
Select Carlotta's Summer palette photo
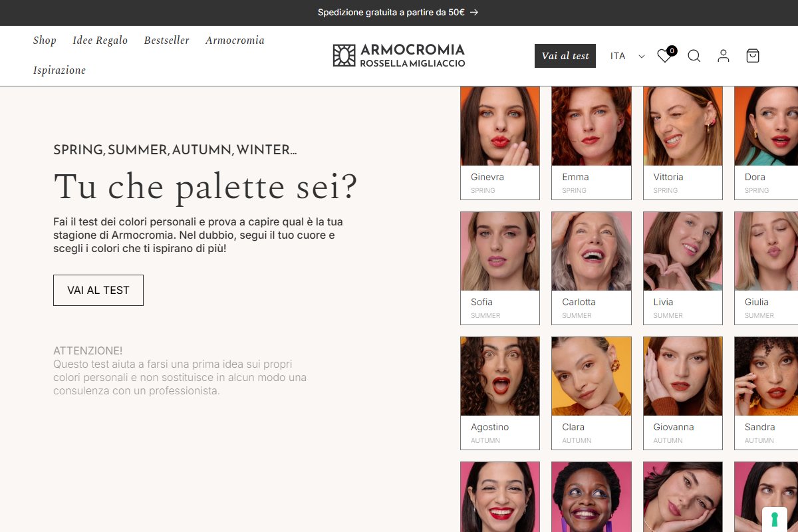(x=591, y=251)
